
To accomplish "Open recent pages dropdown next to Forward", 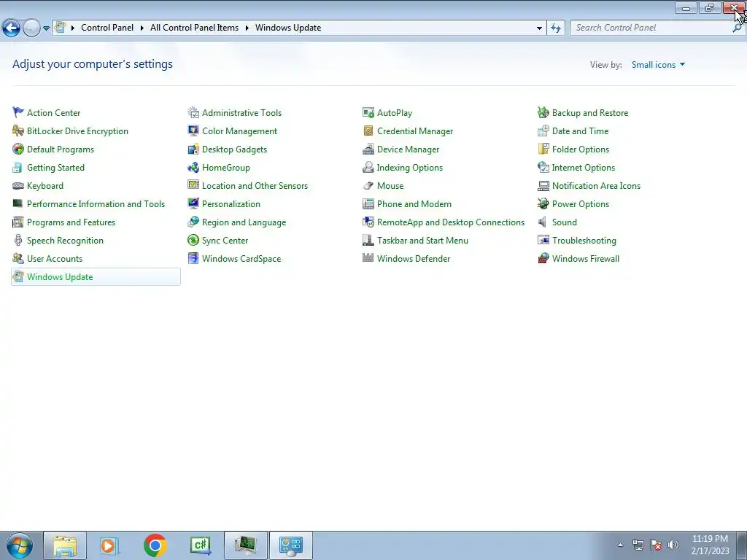I will [x=46, y=28].
